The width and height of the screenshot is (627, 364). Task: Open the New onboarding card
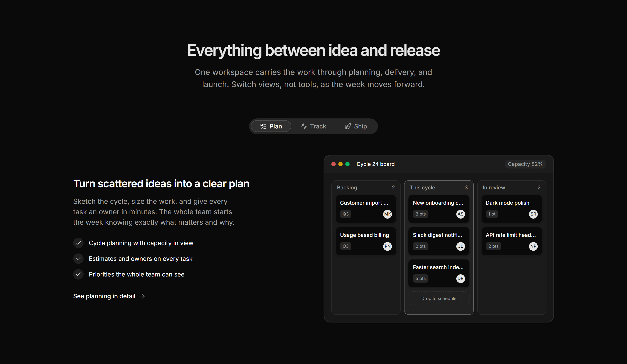pyautogui.click(x=439, y=209)
